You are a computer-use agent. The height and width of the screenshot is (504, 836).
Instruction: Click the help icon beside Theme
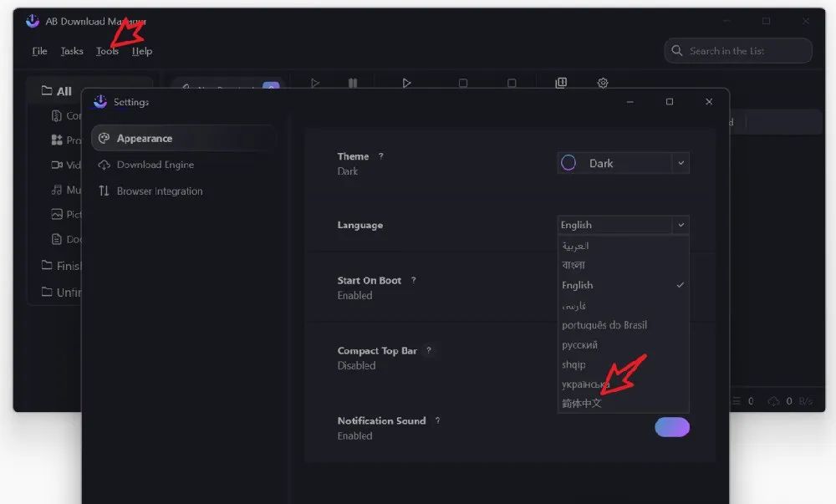coord(380,156)
